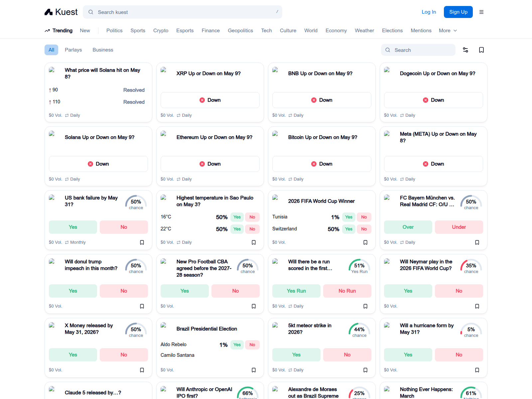Choose No on 5kt meteor strike
The image size is (532, 399).
(x=347, y=355)
